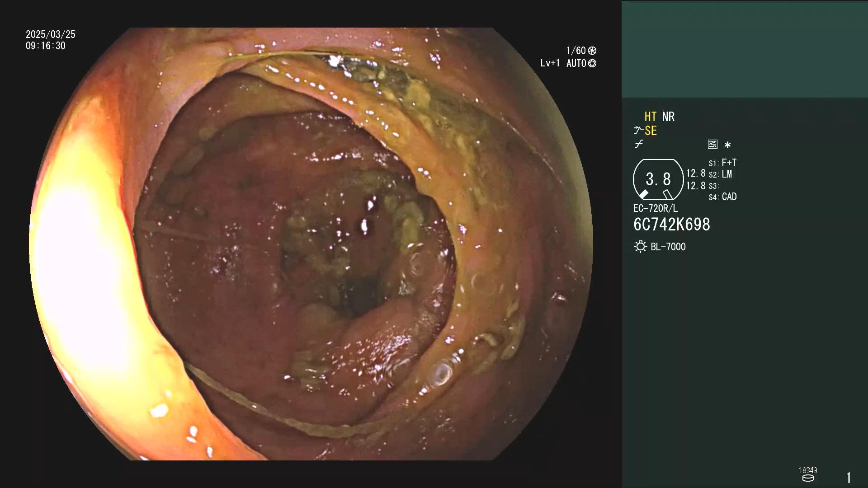Click the date 2025/03/25
This screenshot has height=488, width=868.
pos(51,34)
